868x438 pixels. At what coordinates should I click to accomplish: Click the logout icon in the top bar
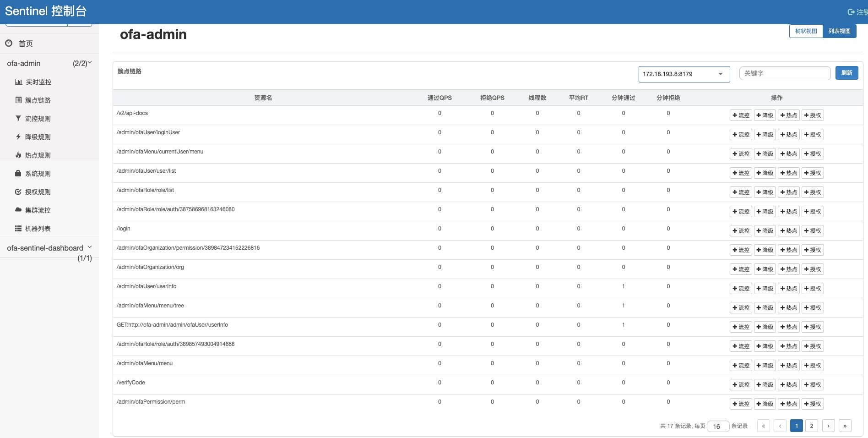851,12
